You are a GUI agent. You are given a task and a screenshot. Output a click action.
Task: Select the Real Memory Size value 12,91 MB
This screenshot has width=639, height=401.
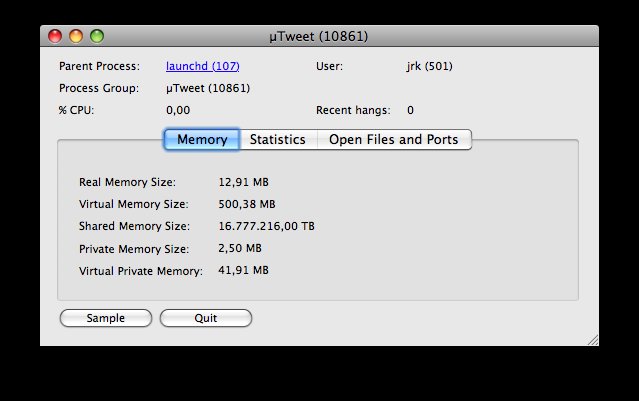[243, 182]
